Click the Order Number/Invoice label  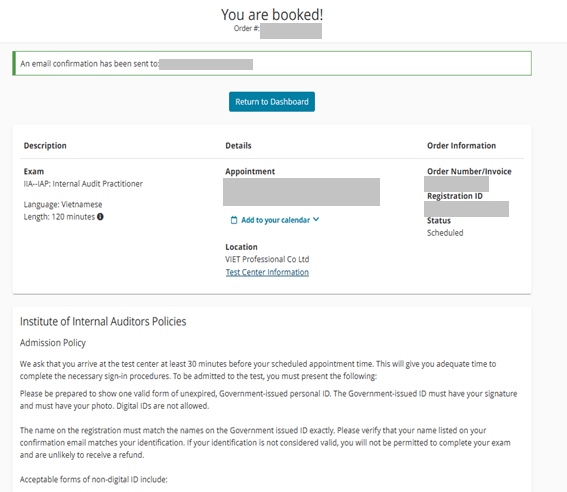click(469, 171)
